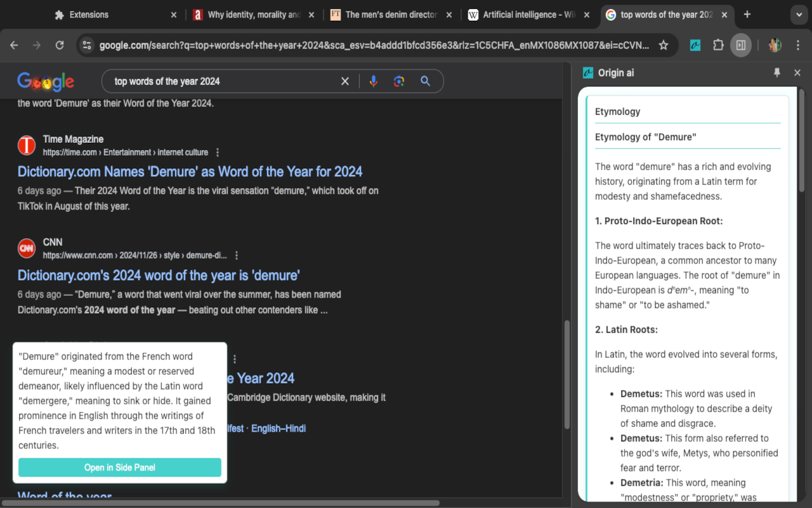
Task: Open a new tab with the plus button
Action: pos(747,15)
